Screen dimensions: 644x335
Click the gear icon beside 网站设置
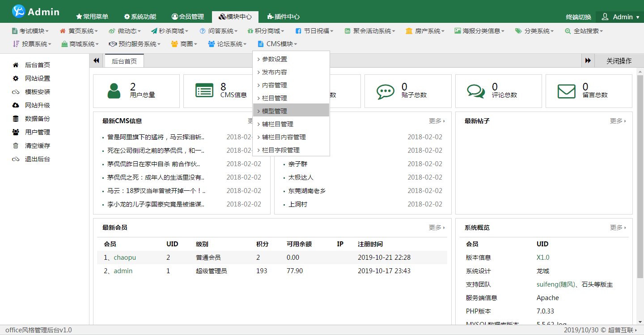[16, 78]
